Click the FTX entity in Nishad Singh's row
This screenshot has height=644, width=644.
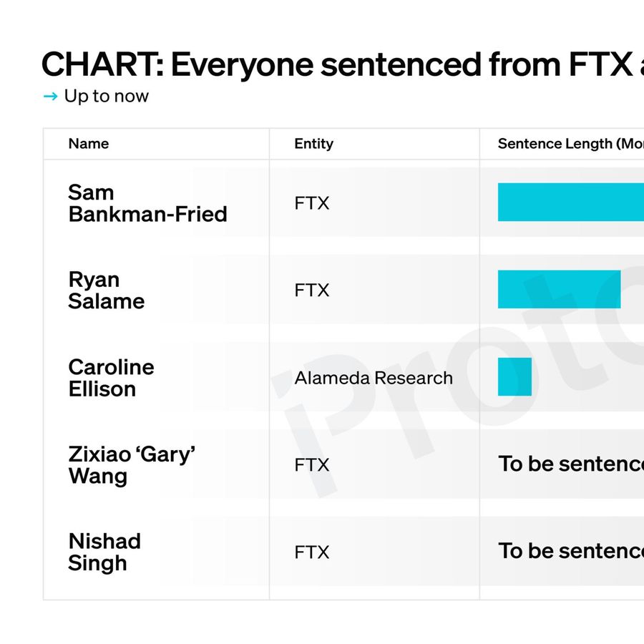pyautogui.click(x=311, y=552)
